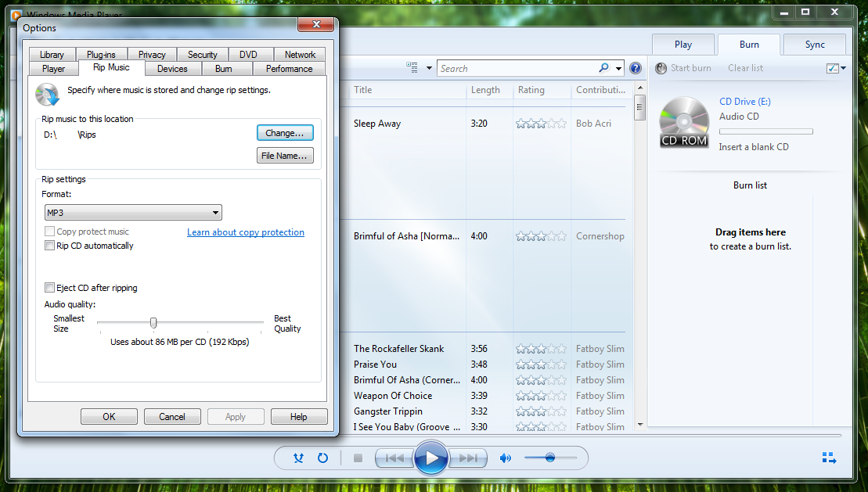868x492 pixels.
Task: Sort by the Title column header
Action: point(408,90)
